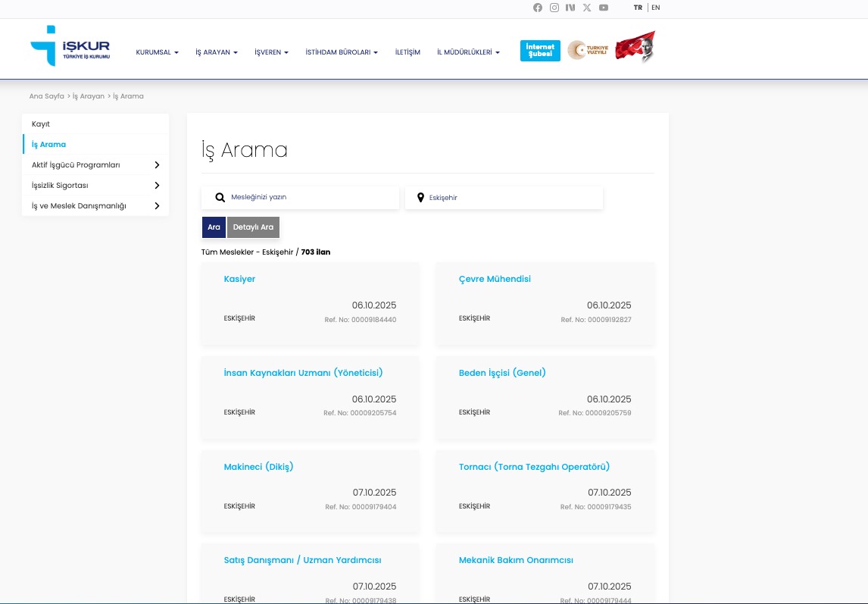The image size is (868, 604).
Task: Open the YouTube icon in header
Action: click(604, 8)
